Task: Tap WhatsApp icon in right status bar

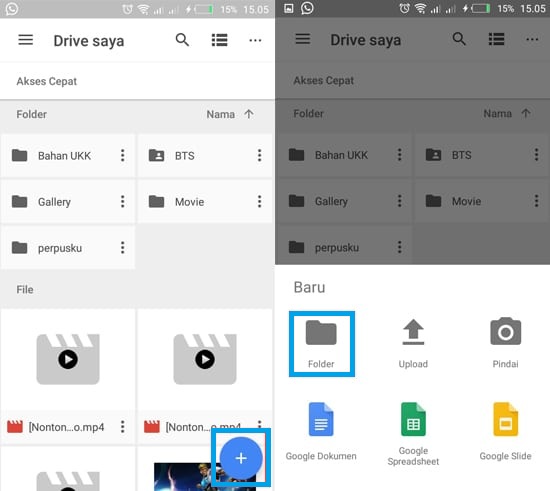Action: 307,8
